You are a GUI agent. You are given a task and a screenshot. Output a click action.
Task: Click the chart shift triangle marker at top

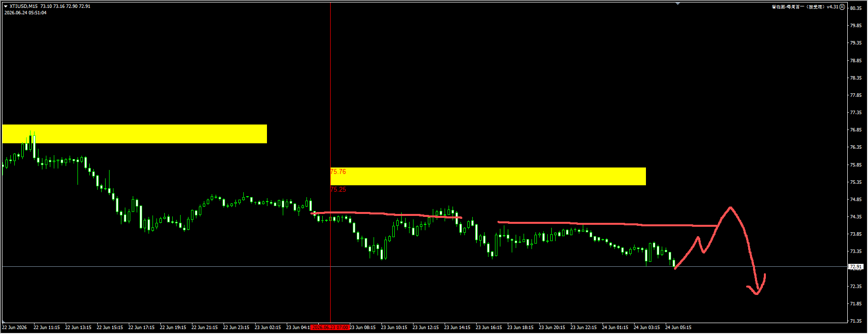(x=678, y=3)
